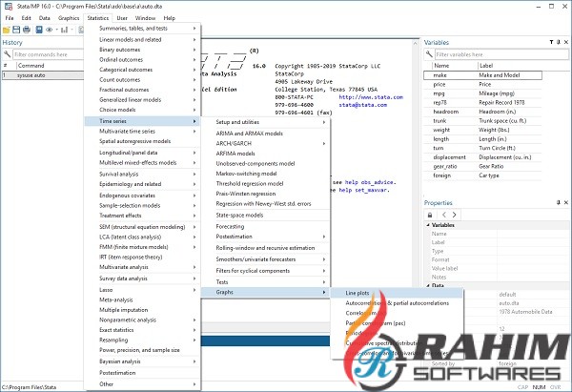Expand Multivariate time series submenu
The width and height of the screenshot is (572, 392).
pos(142,131)
